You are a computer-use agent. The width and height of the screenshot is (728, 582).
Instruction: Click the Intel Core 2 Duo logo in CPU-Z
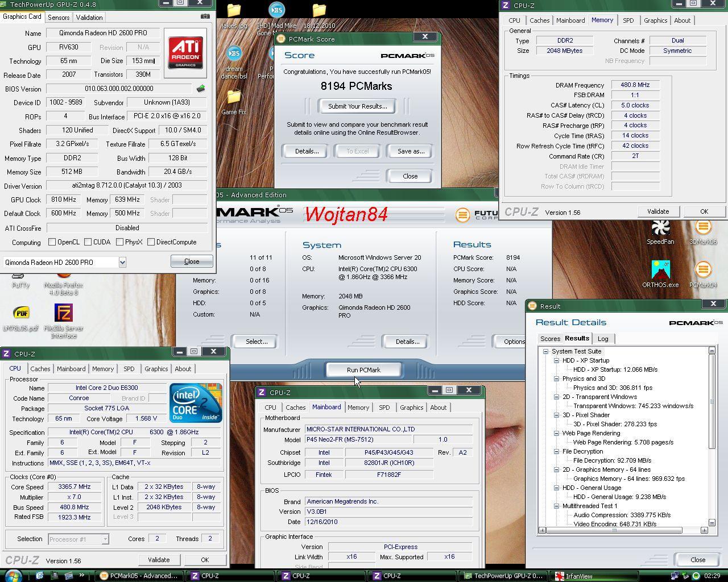point(196,402)
